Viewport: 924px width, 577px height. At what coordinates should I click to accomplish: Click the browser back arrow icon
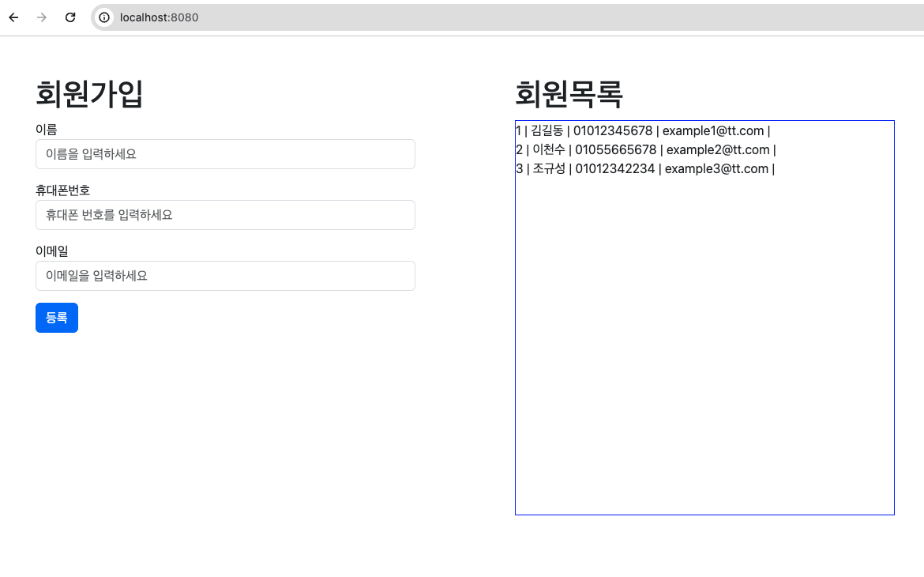pos(13,17)
